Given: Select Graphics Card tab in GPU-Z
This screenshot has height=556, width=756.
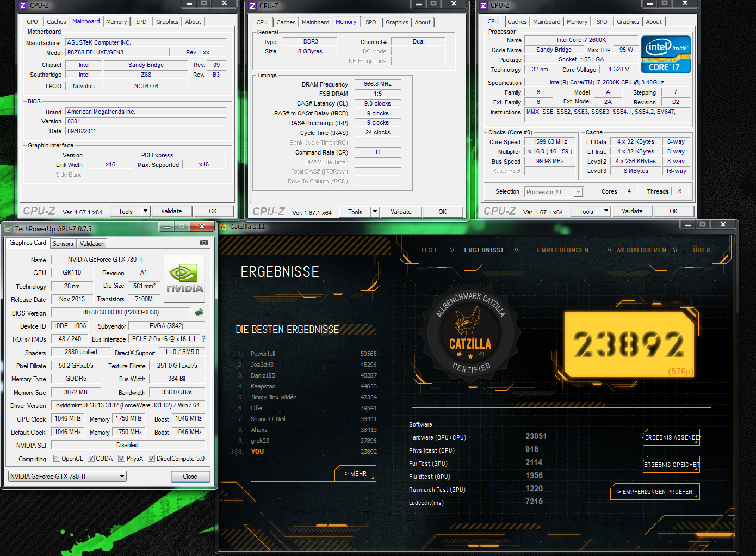Looking at the screenshot, I should pos(28,243).
